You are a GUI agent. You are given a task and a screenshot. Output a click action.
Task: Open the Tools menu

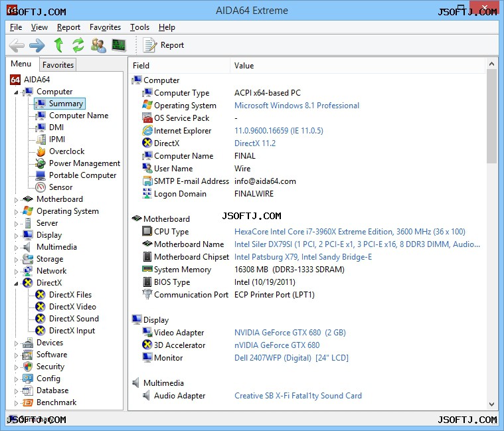tap(139, 27)
